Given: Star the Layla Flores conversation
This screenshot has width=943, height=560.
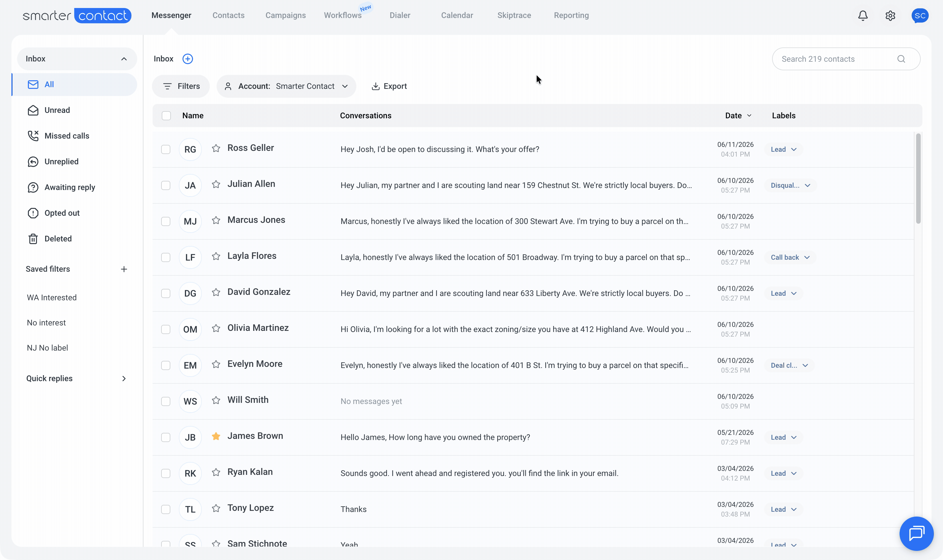Looking at the screenshot, I should 216,256.
